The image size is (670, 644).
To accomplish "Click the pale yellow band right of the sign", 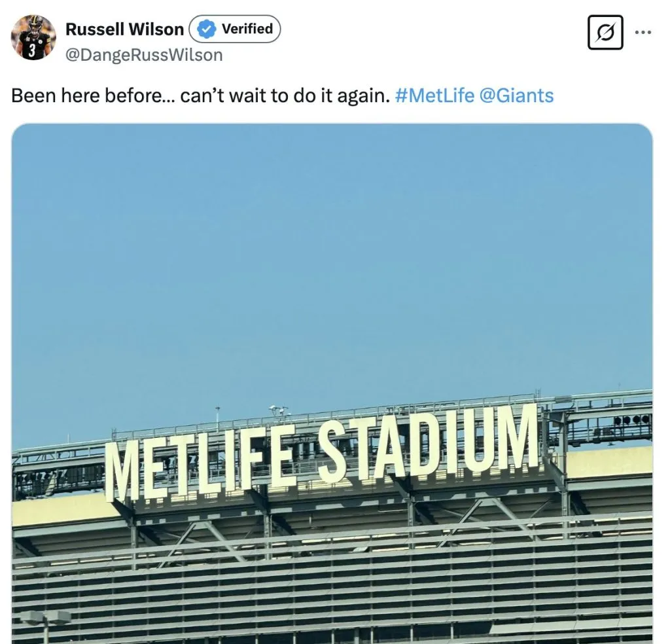I will point(608,463).
